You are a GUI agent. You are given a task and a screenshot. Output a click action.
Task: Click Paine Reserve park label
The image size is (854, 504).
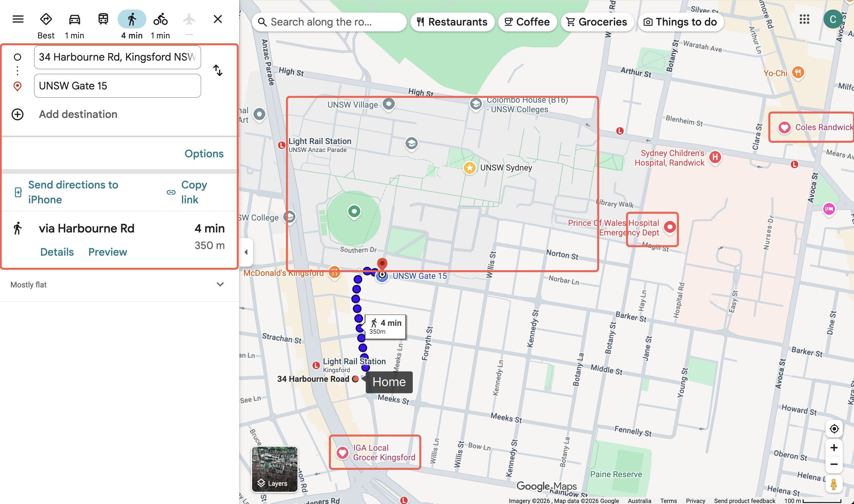(x=616, y=475)
